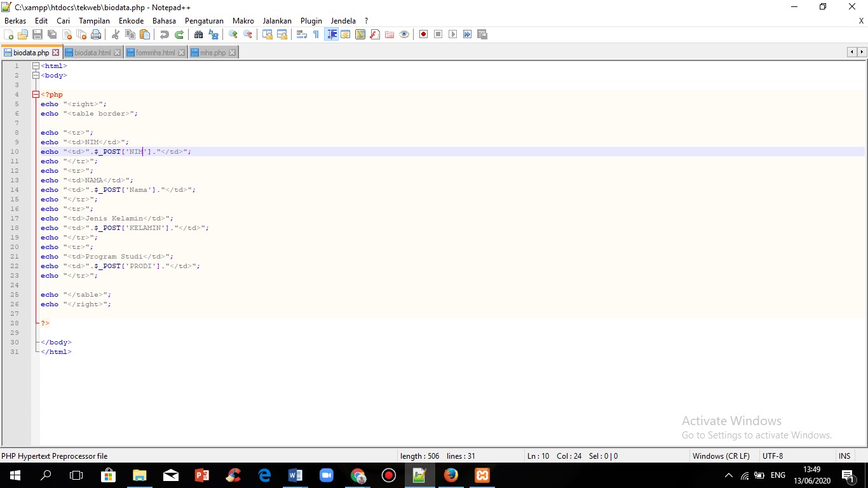Toggle word wrap from the toolbar
Screen dimensions: 868x488
302,34
